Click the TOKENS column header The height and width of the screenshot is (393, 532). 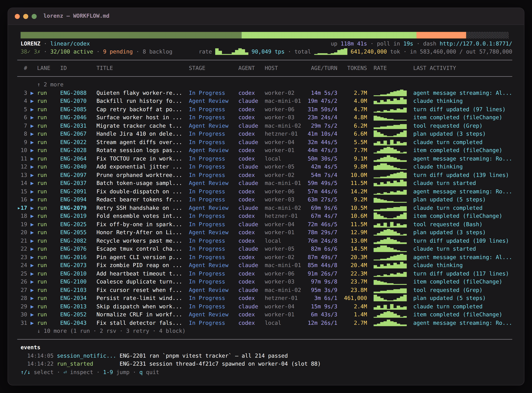pyautogui.click(x=357, y=68)
